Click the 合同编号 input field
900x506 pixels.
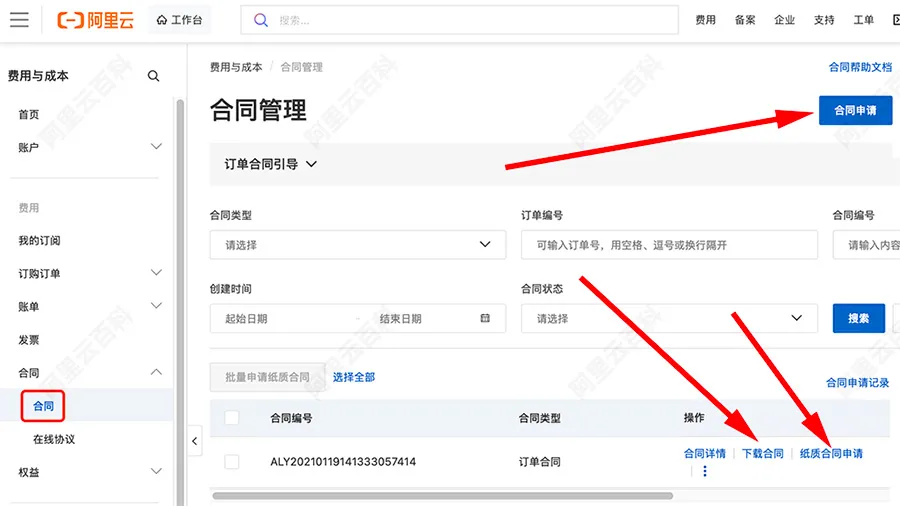(x=867, y=245)
